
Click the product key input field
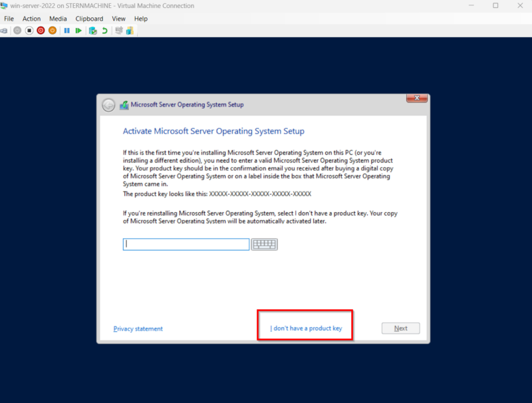(x=186, y=244)
